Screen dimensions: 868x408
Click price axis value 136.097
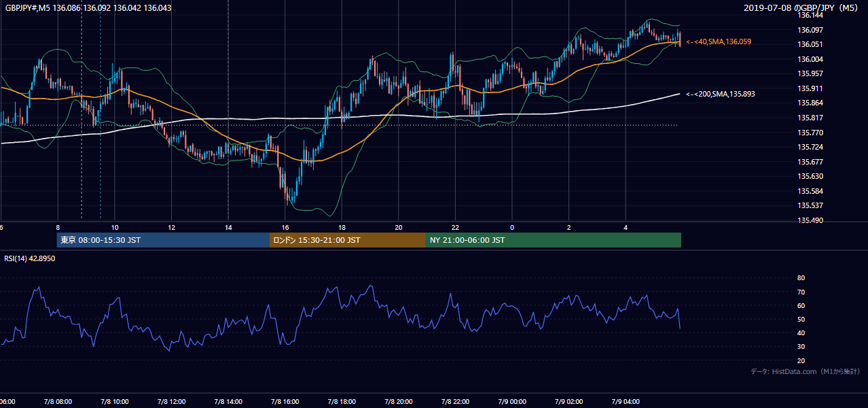click(x=810, y=30)
